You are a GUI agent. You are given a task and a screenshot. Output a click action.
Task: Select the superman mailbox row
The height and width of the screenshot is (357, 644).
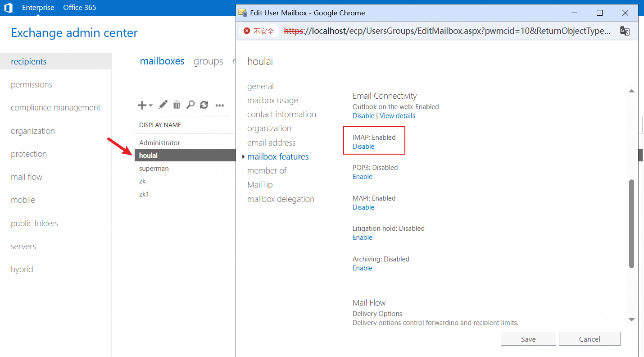(185, 169)
